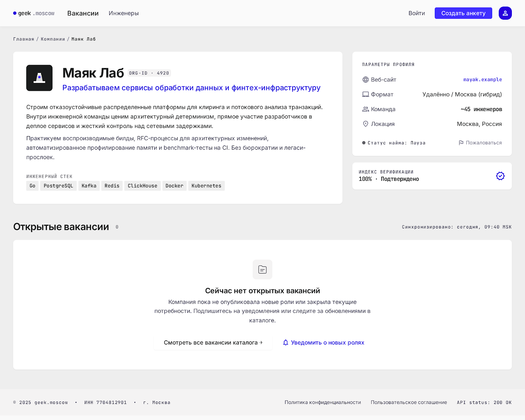
Task: Go to Компании breadcrumb
Action: pos(53,39)
